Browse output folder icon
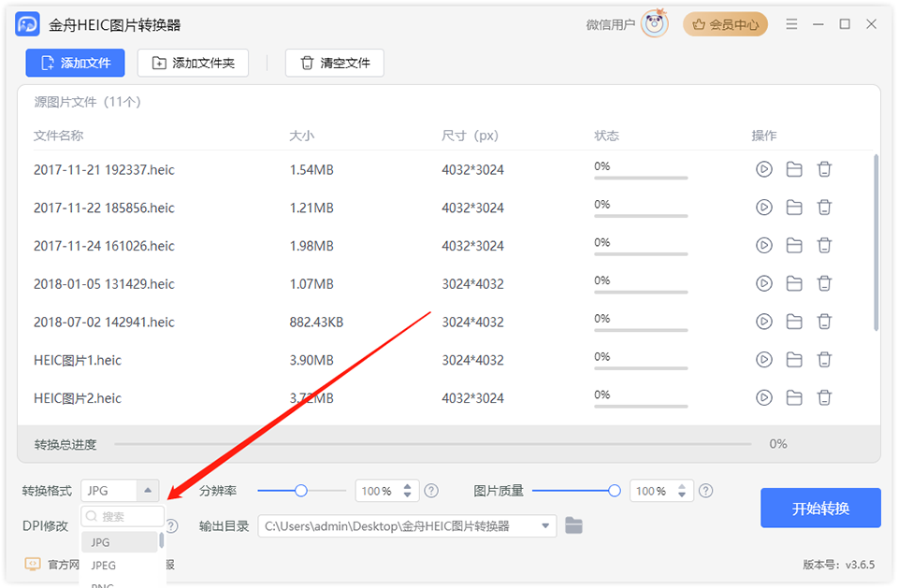Image resolution: width=898 pixels, height=588 pixels. (x=573, y=525)
